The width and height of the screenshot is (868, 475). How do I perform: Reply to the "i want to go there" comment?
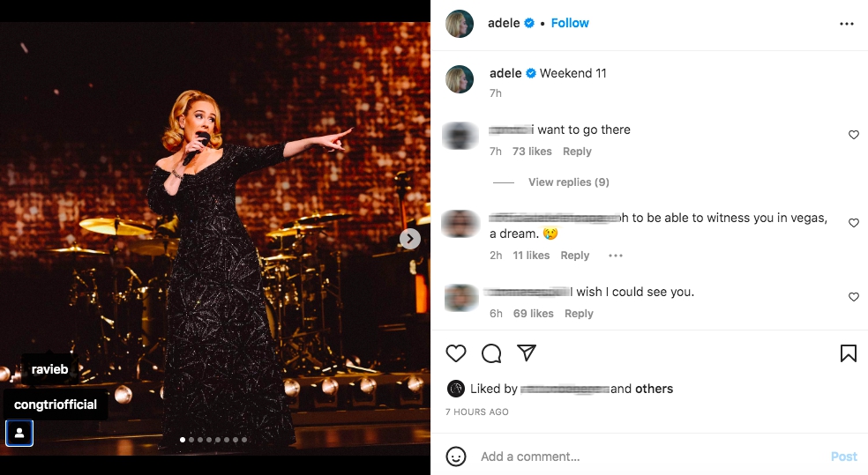pos(577,152)
